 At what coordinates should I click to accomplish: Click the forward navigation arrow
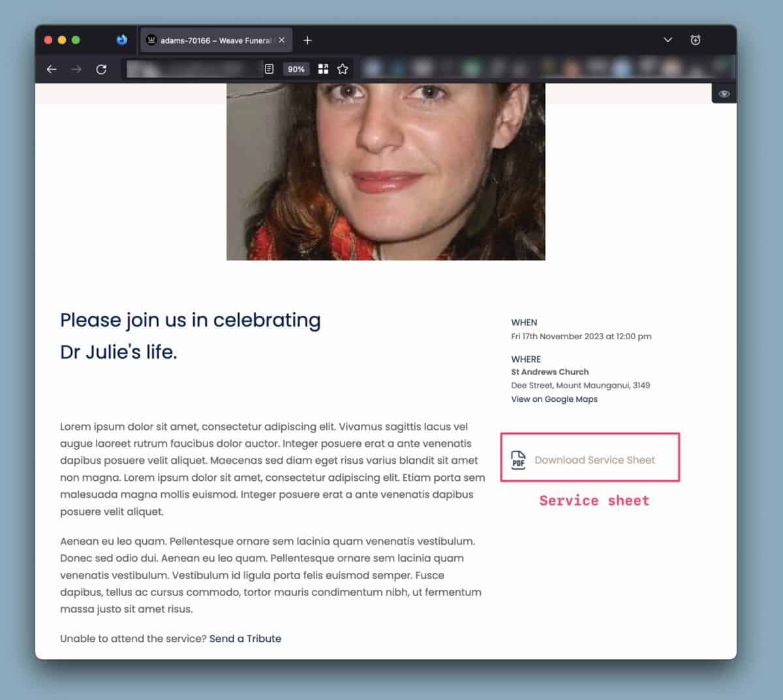click(x=76, y=69)
